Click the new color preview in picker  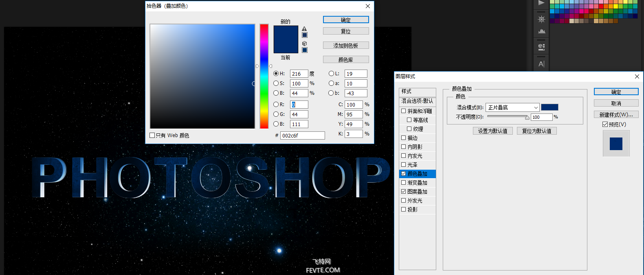tap(286, 33)
